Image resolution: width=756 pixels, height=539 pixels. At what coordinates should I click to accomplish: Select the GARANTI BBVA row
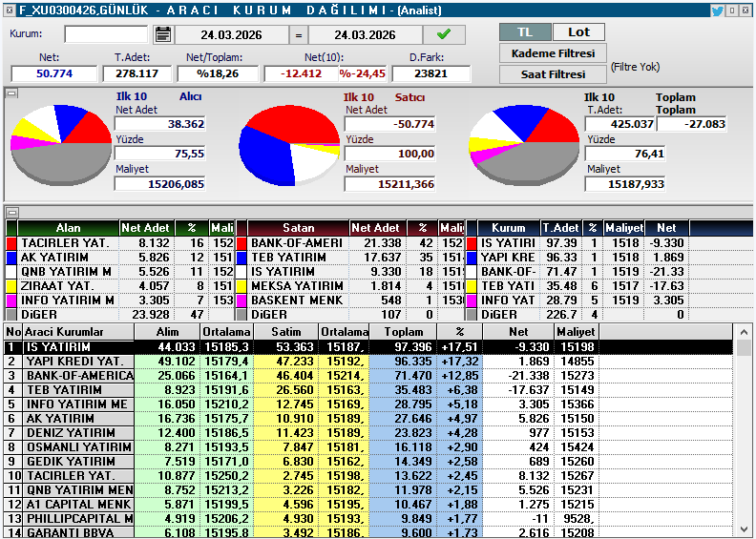[368, 532]
